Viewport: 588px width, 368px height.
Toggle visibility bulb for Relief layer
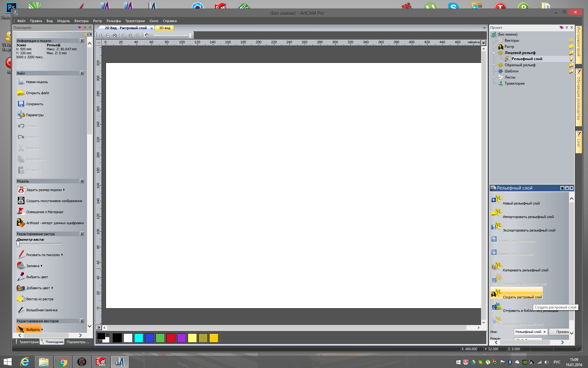click(571, 59)
